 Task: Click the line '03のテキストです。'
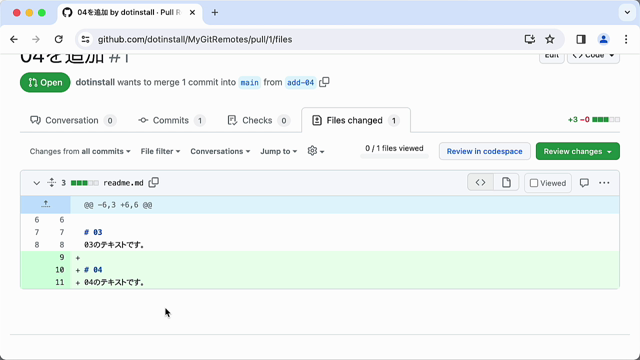114,244
